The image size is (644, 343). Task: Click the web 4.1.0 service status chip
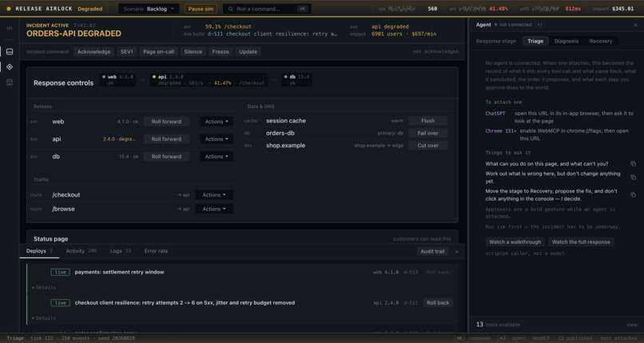(x=117, y=80)
